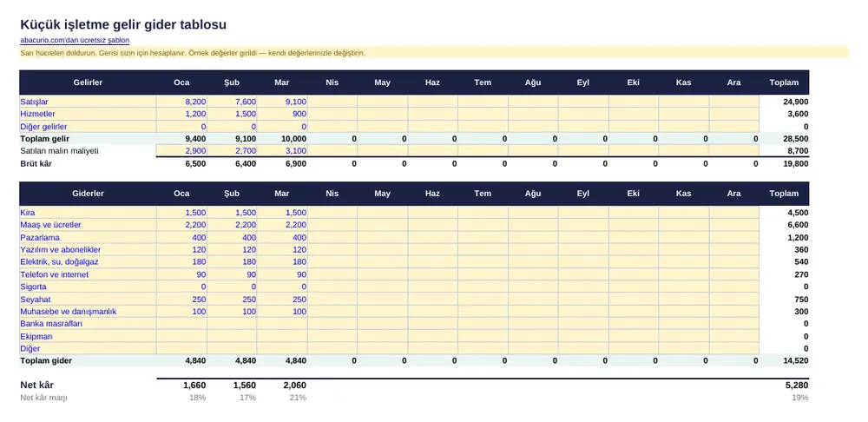
Task: Click the Net kâr marjı label
Action: (x=43, y=398)
